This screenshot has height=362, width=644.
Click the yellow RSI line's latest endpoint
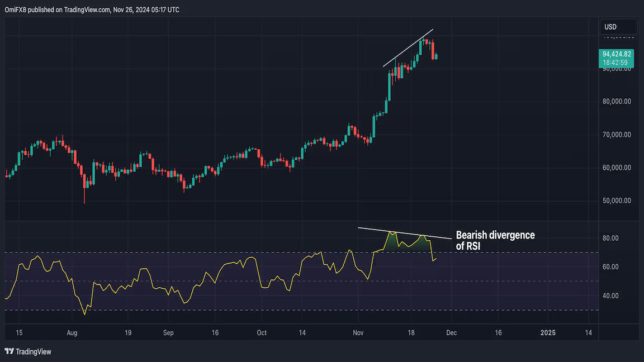click(x=436, y=258)
